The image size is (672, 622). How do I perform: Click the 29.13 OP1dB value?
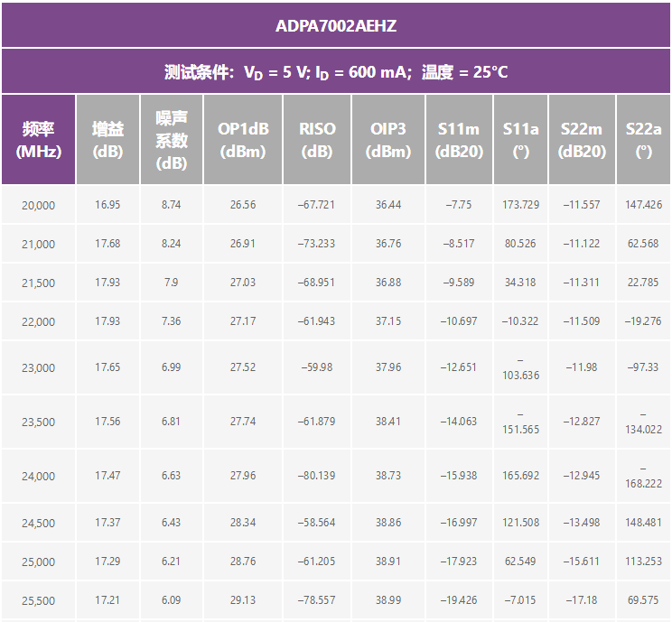click(243, 600)
